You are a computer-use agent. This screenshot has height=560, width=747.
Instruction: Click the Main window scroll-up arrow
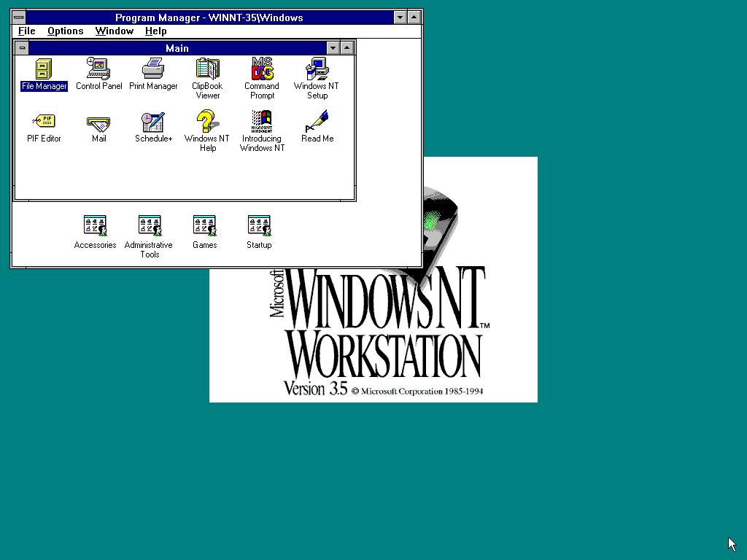346,47
